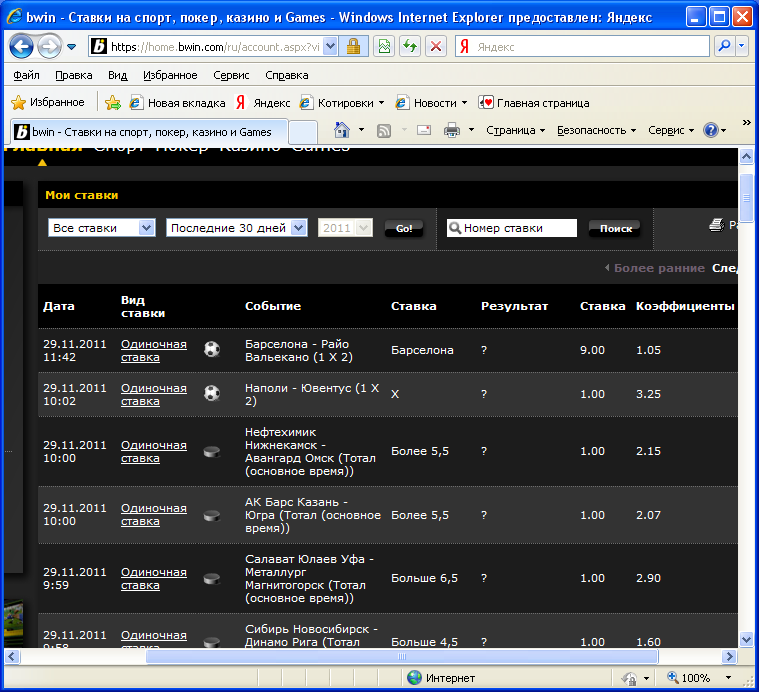Click the Print printer icon in command bar

click(x=452, y=130)
